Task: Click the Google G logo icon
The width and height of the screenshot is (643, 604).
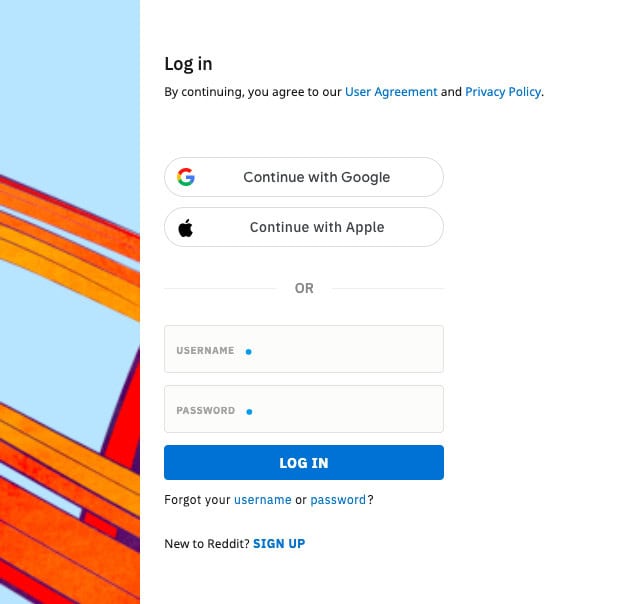Action: coord(186,177)
